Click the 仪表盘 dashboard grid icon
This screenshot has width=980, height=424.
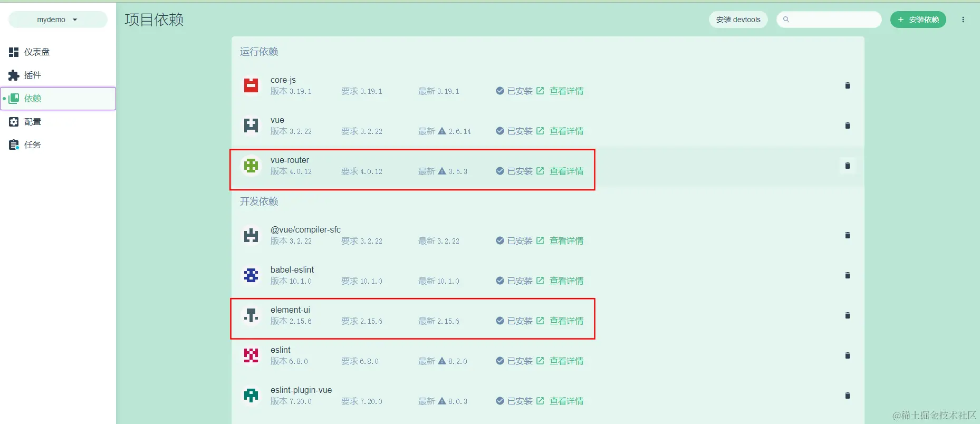(x=14, y=52)
